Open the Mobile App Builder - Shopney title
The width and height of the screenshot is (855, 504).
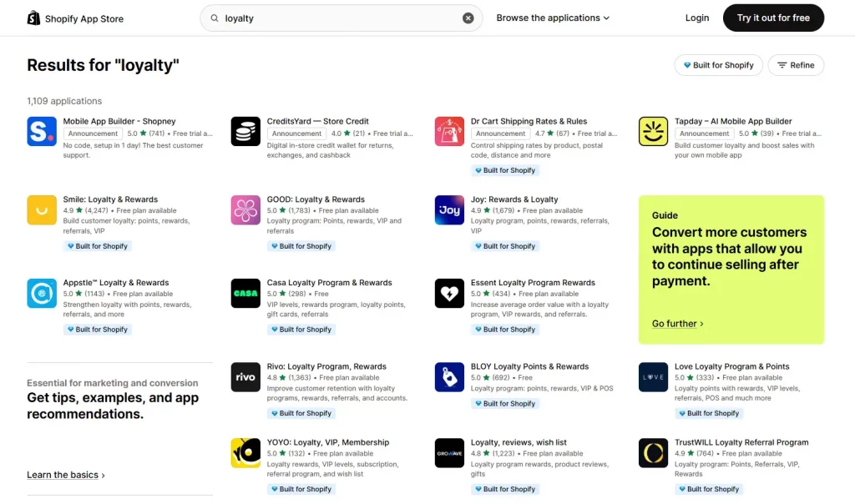(x=119, y=121)
